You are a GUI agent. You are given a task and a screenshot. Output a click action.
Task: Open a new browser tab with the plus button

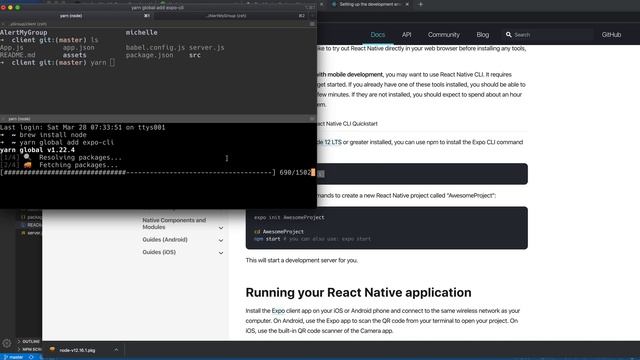pos(420,4)
